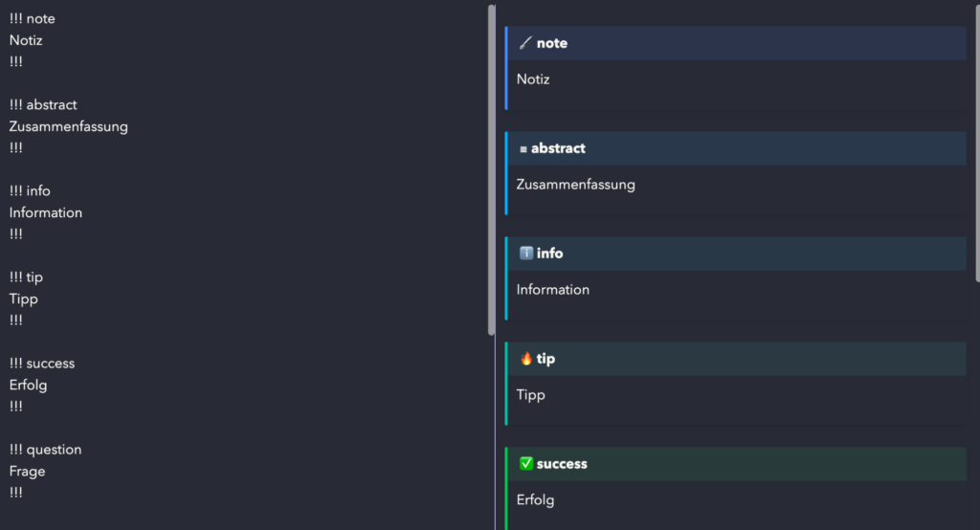Click 'Frage' text in the editor
Viewport: 980px width, 530px height.
[x=27, y=471]
